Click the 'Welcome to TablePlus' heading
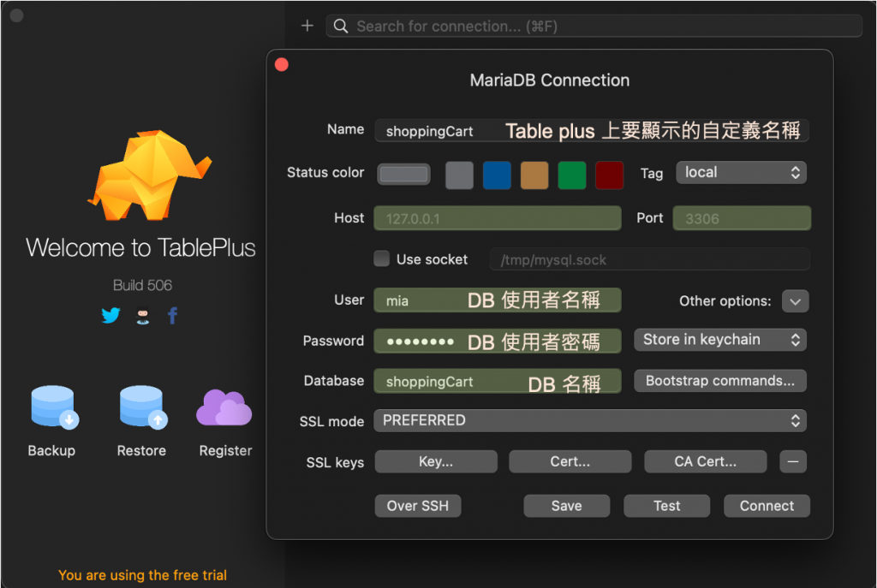 (141, 247)
